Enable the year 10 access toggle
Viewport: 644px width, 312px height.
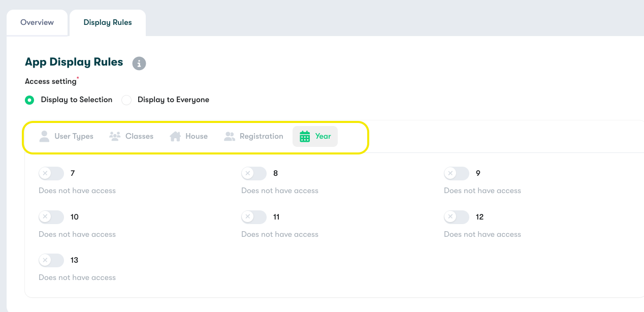(x=51, y=217)
